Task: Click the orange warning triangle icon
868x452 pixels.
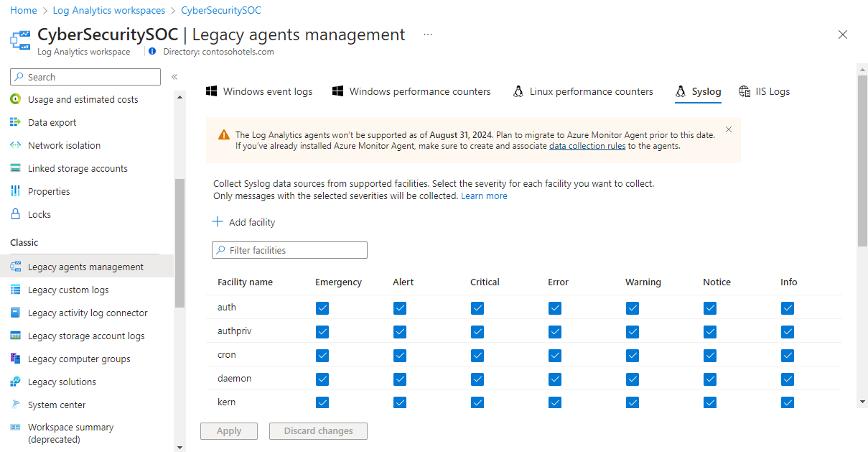Action: point(224,134)
